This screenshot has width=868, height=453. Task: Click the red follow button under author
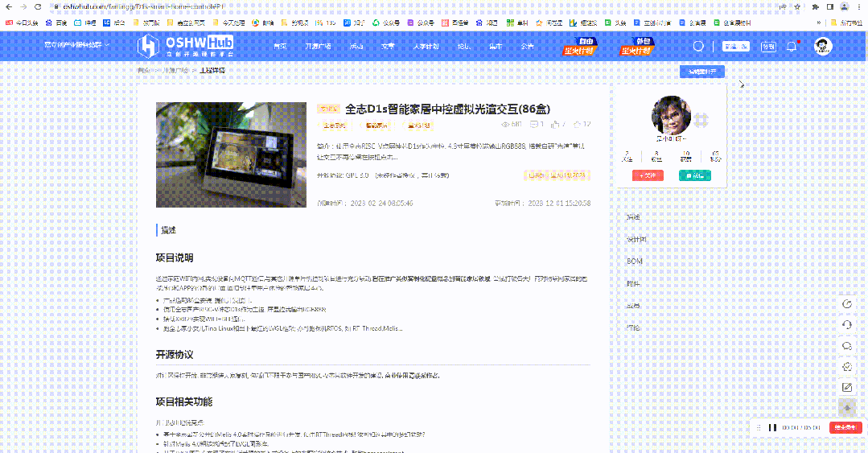[648, 175]
